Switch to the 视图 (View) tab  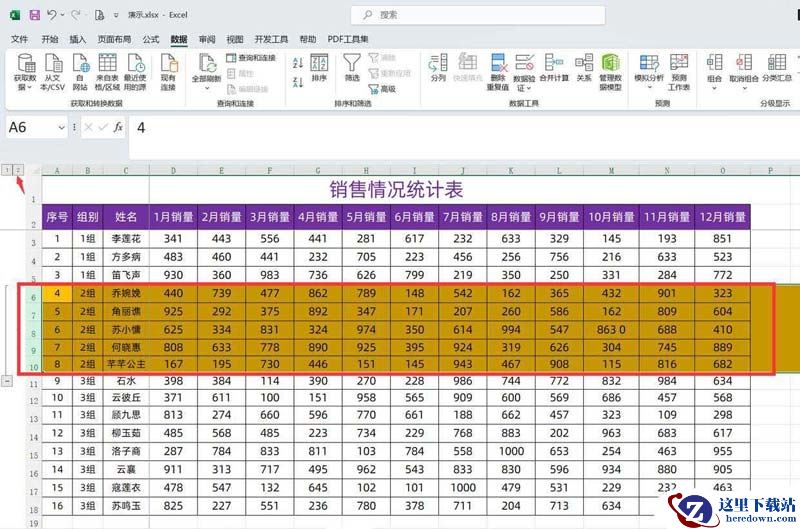(x=235, y=39)
